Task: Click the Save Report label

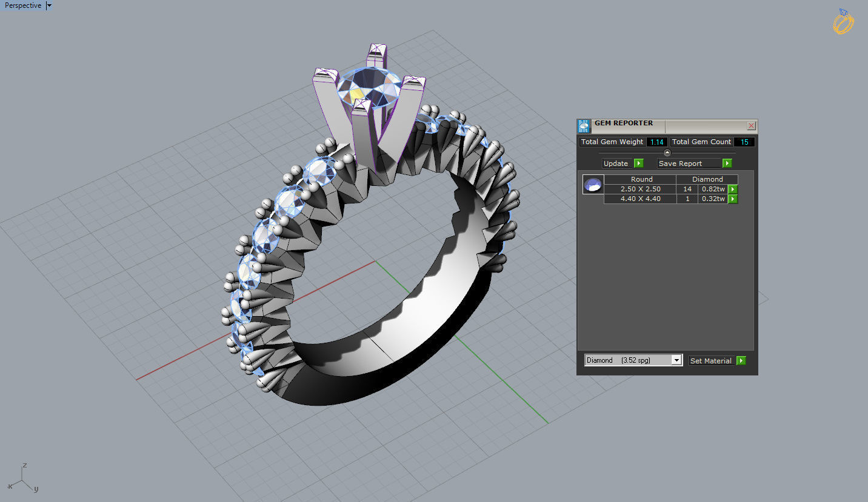Action: click(x=690, y=163)
